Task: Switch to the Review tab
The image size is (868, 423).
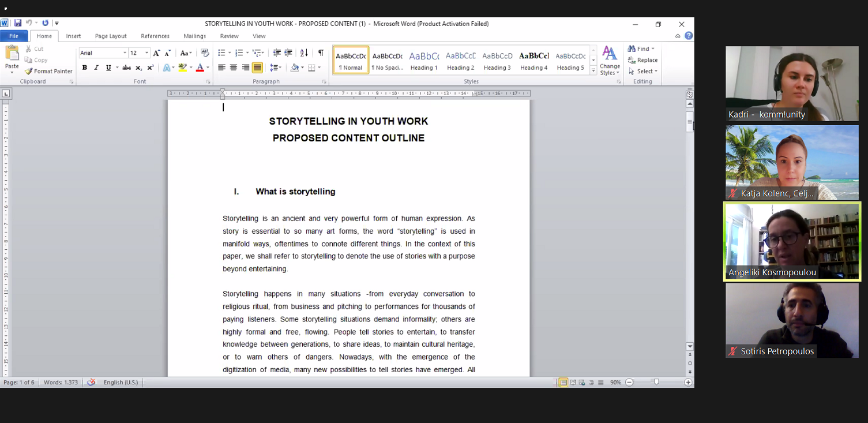Action: click(229, 36)
